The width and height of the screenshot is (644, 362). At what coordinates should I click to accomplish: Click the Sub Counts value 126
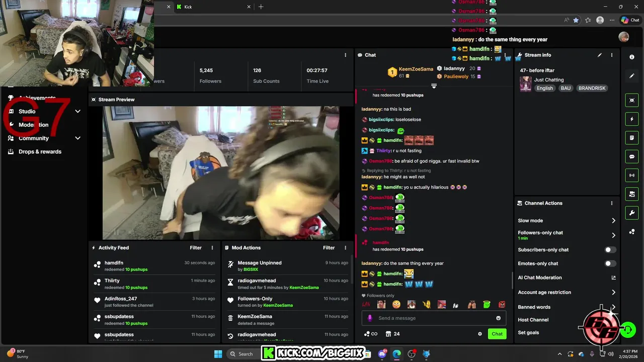[x=257, y=70]
